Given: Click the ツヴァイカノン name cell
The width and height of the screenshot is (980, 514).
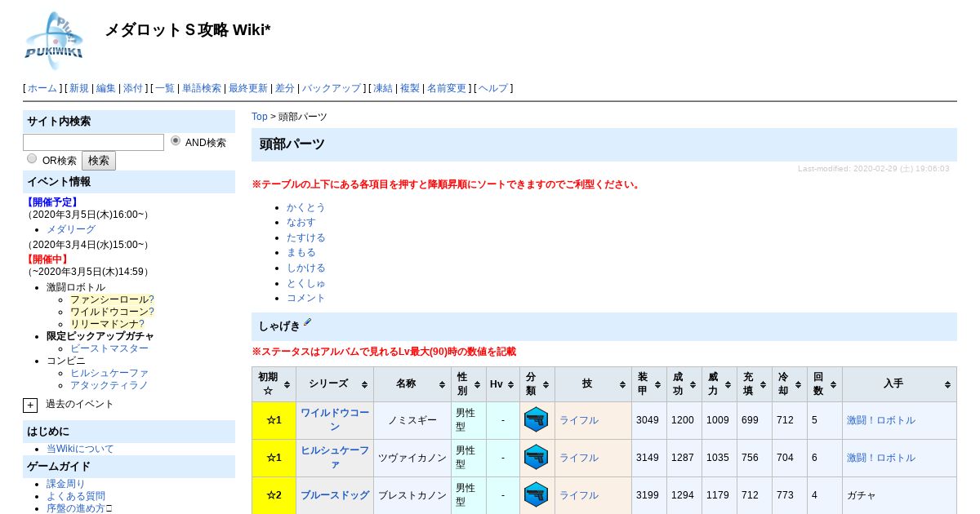Looking at the screenshot, I should coord(412,458).
